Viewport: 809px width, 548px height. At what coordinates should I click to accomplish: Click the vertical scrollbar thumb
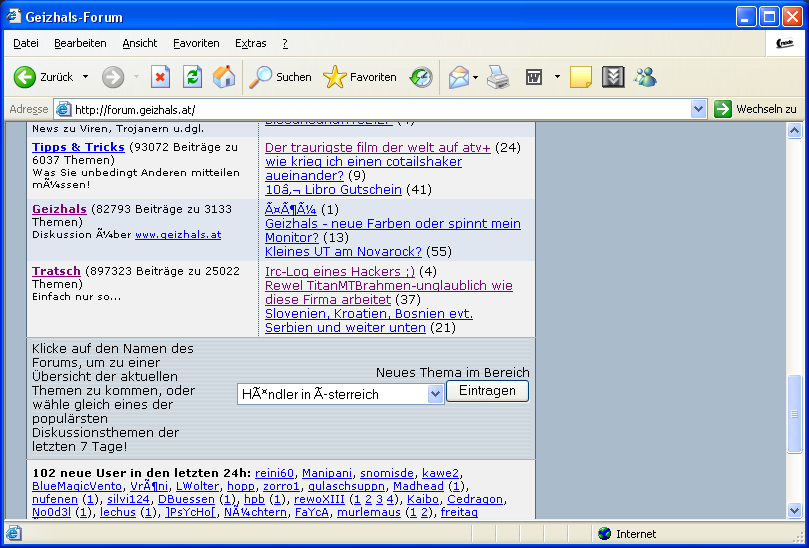pos(795,414)
